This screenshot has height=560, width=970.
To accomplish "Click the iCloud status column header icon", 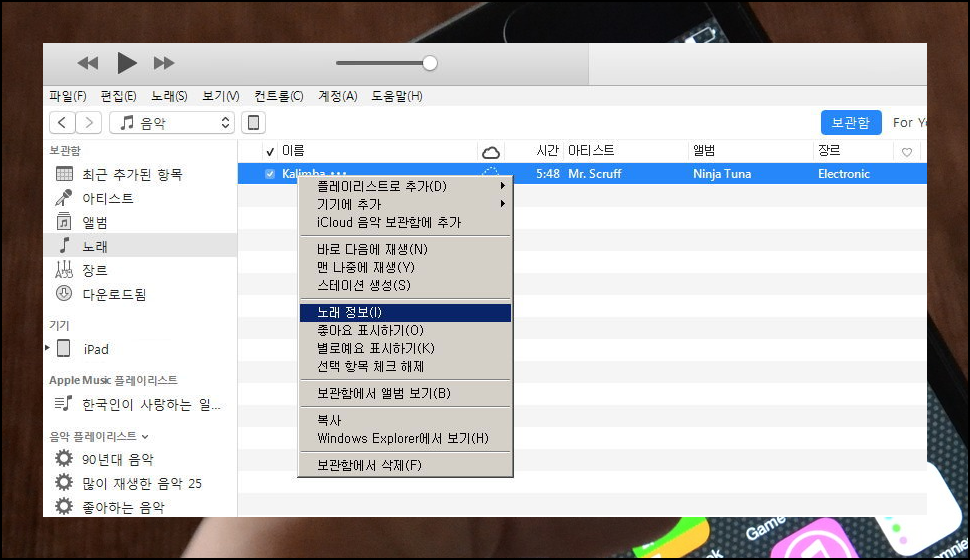I will tap(491, 152).
